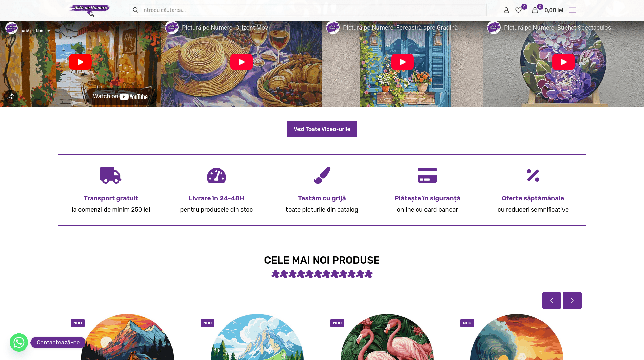Focus the Introdu căutarea search field
Screen dimensions: 644x360
pos(307,10)
